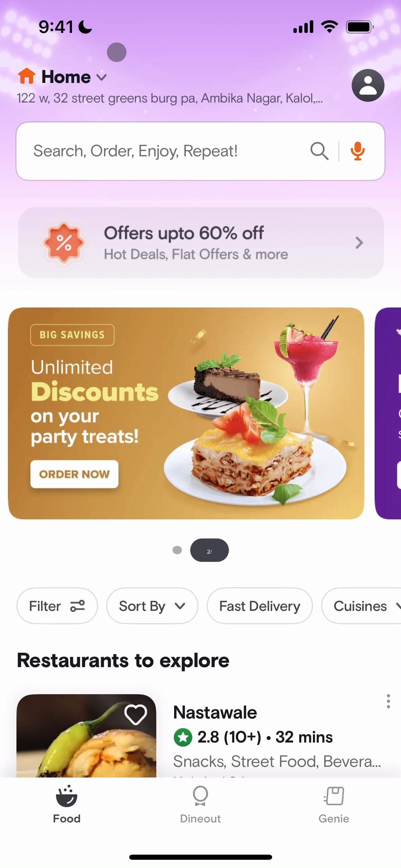Open the Cuisines dropdown
The height and width of the screenshot is (868, 401).
tap(361, 606)
